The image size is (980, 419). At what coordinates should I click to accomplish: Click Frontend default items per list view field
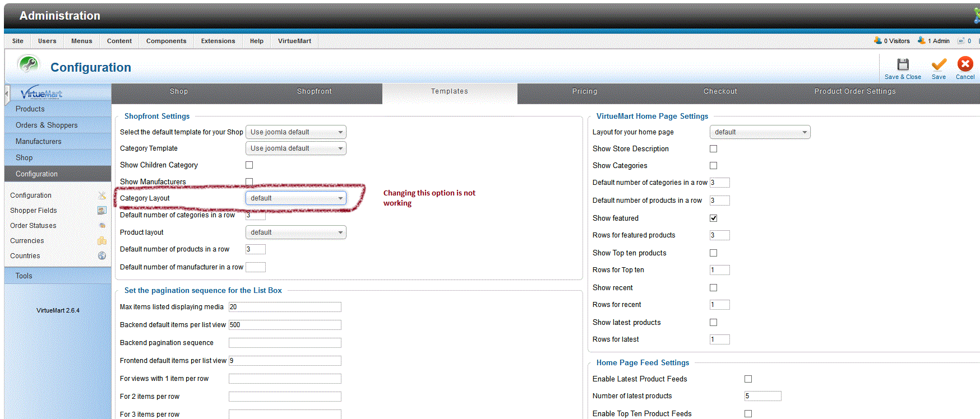pyautogui.click(x=285, y=361)
